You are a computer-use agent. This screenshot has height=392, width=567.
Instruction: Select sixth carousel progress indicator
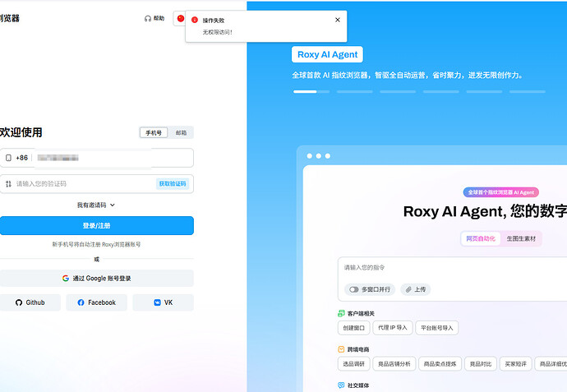pyautogui.click(x=528, y=92)
